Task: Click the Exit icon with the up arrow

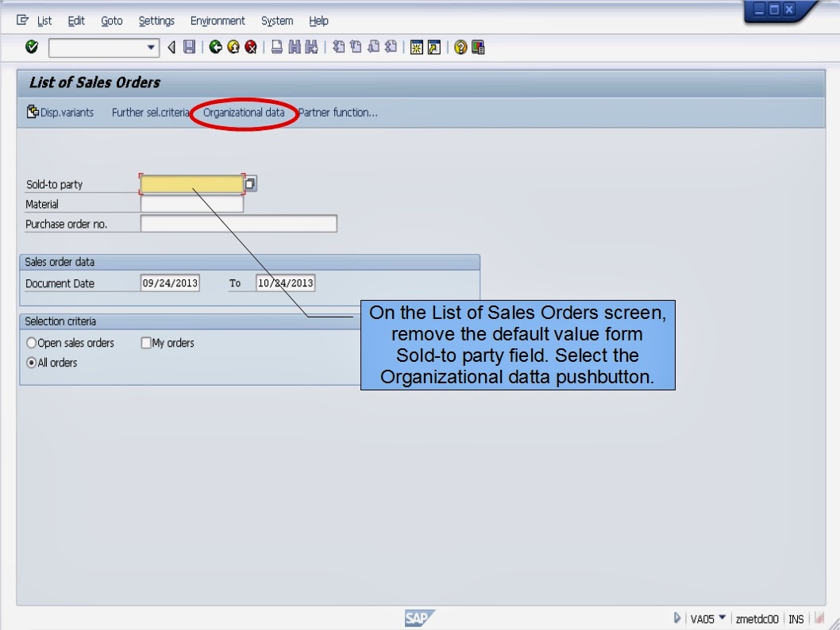Action: click(x=232, y=47)
